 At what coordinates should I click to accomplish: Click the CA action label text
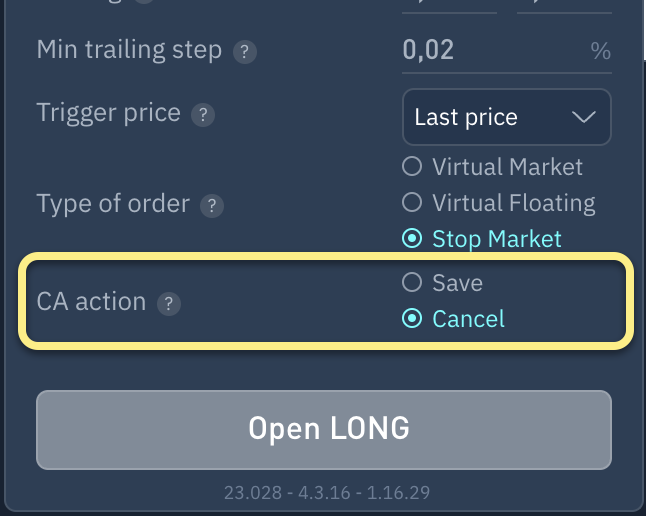click(x=91, y=302)
